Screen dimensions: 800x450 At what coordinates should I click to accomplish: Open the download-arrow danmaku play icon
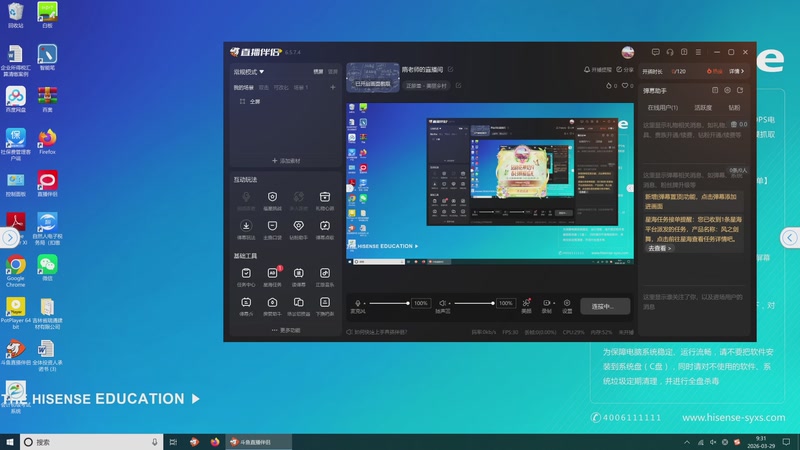point(246,226)
